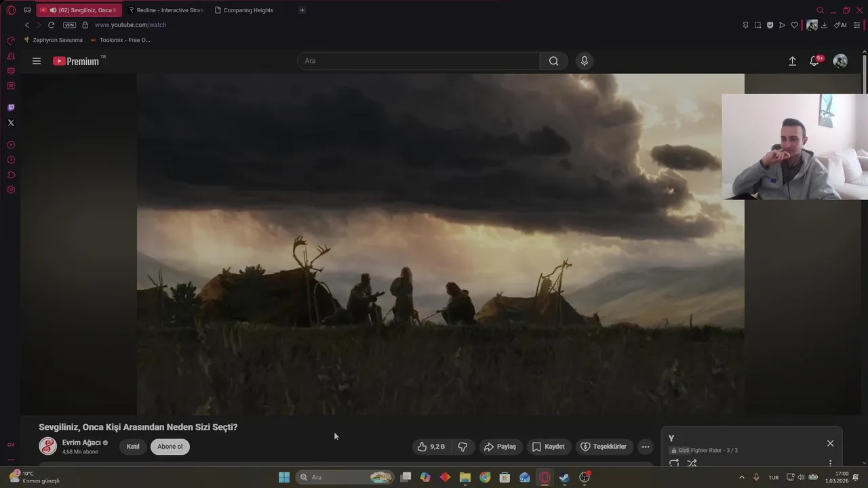868x488 pixels.
Task: Show hidden system tray icons
Action: coord(741,477)
